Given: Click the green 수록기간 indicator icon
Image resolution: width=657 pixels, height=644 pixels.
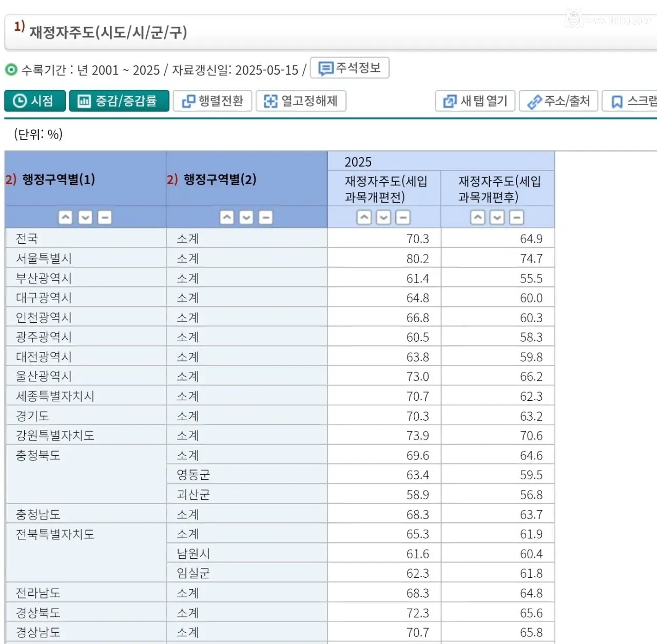Looking at the screenshot, I should coord(10,69).
